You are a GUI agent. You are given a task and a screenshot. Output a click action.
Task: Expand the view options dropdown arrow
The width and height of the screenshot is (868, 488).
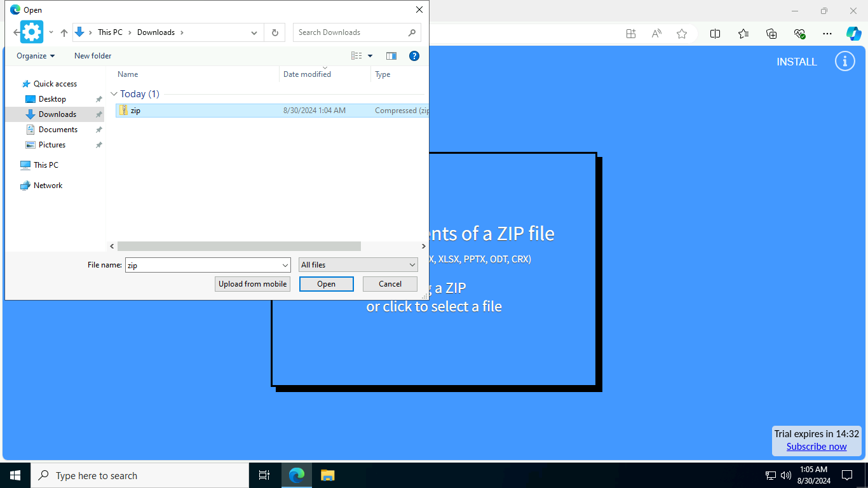click(x=370, y=56)
